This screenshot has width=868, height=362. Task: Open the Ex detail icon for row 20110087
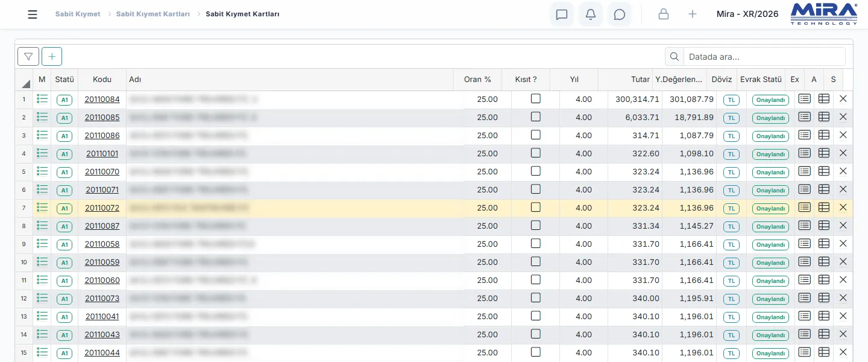click(805, 226)
